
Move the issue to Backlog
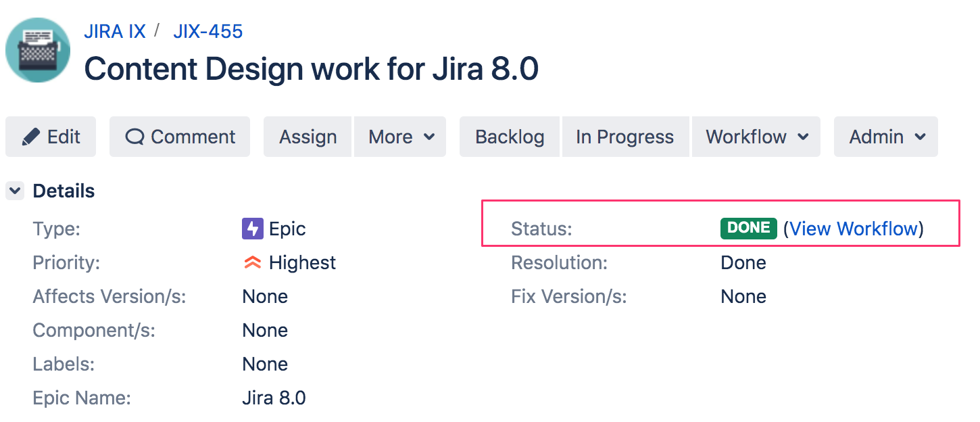coord(510,137)
